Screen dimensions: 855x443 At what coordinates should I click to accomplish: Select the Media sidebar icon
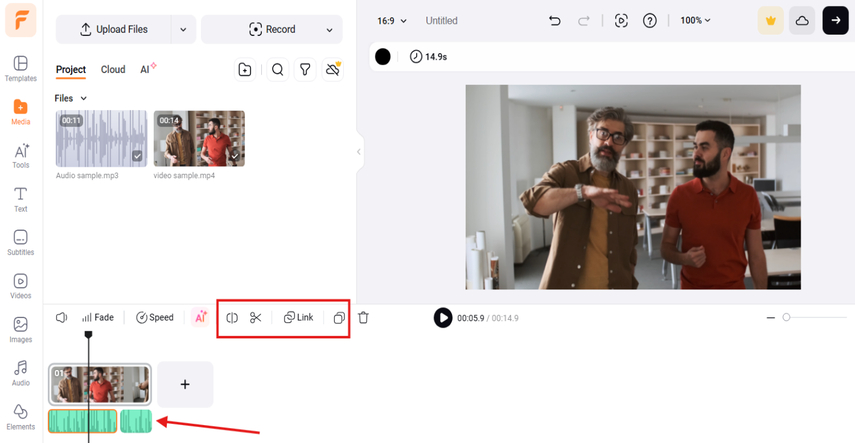point(21,112)
